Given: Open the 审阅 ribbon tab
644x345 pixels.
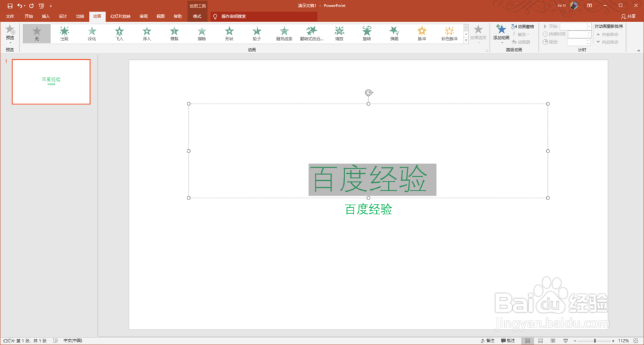Looking at the screenshot, I should 144,17.
